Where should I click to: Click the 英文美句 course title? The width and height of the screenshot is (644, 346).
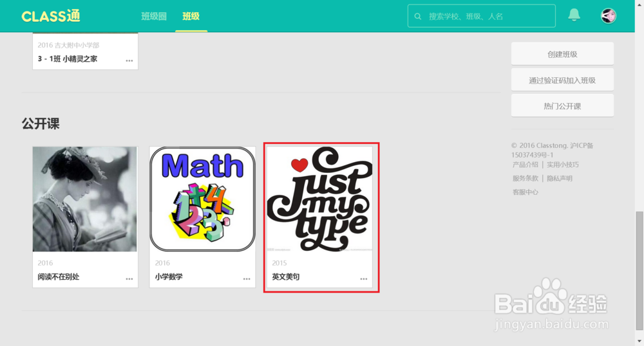(x=286, y=277)
